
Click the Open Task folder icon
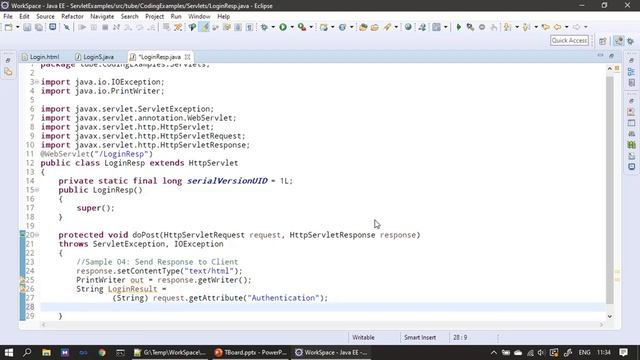click(375, 27)
